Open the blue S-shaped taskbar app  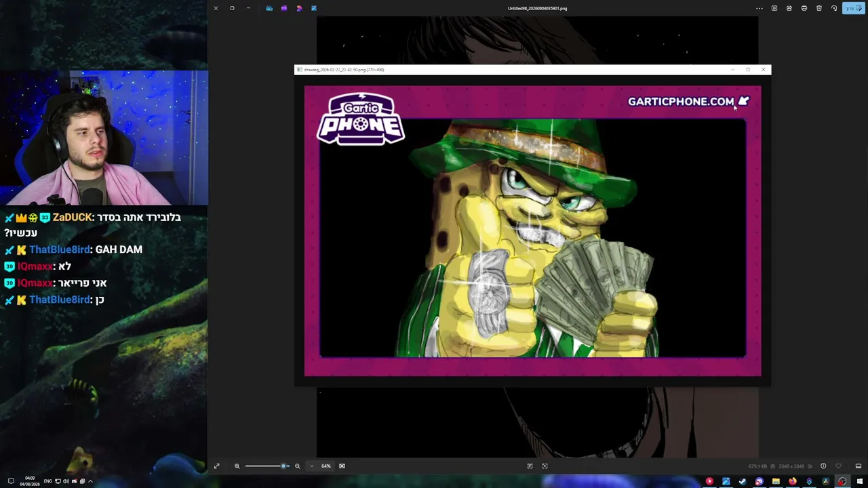pos(809,481)
